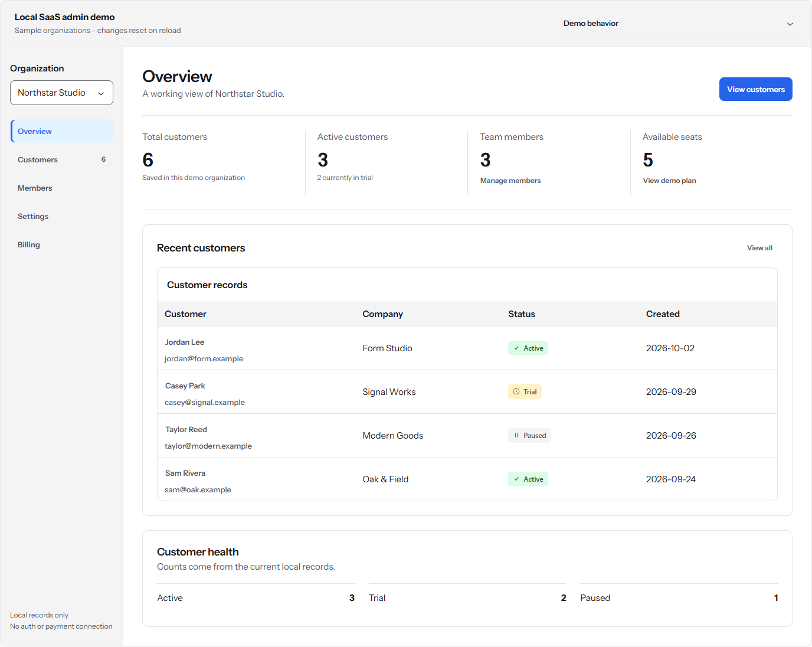Click the created date 2026-10-02
Screen dimensions: 812x647
pyautogui.click(x=670, y=348)
